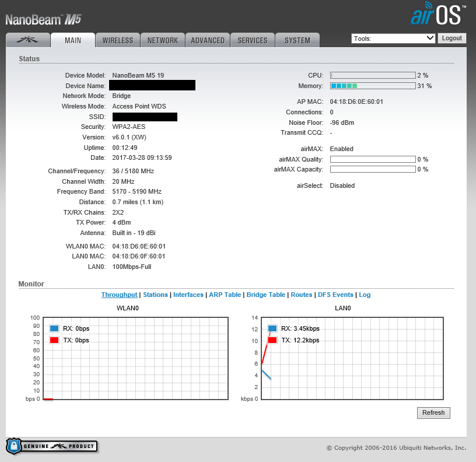The image size is (476, 462).
Task: Open the Log monitor link
Action: [x=365, y=295]
